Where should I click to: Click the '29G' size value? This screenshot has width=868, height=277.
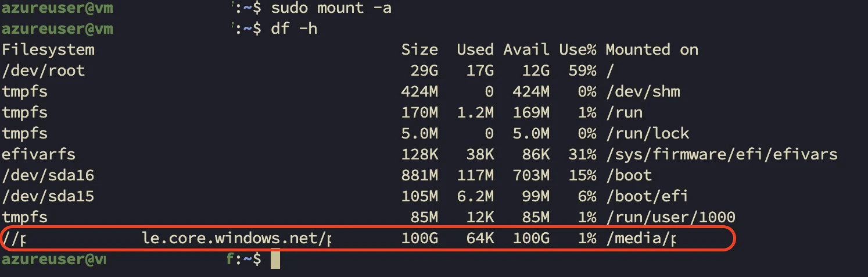tap(424, 71)
